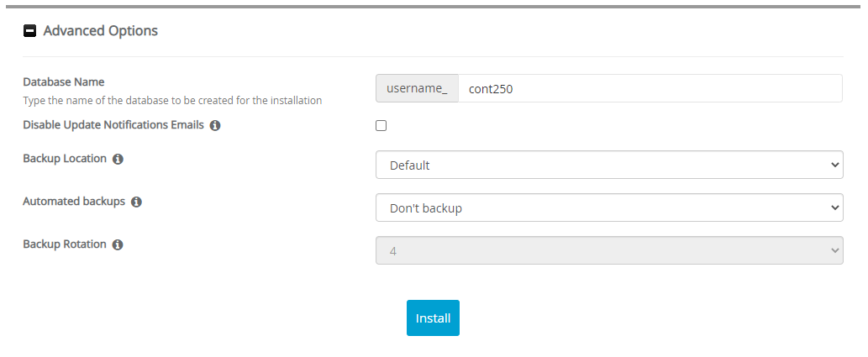The width and height of the screenshot is (868, 357).
Task: Click the Database Name label
Action: [64, 82]
